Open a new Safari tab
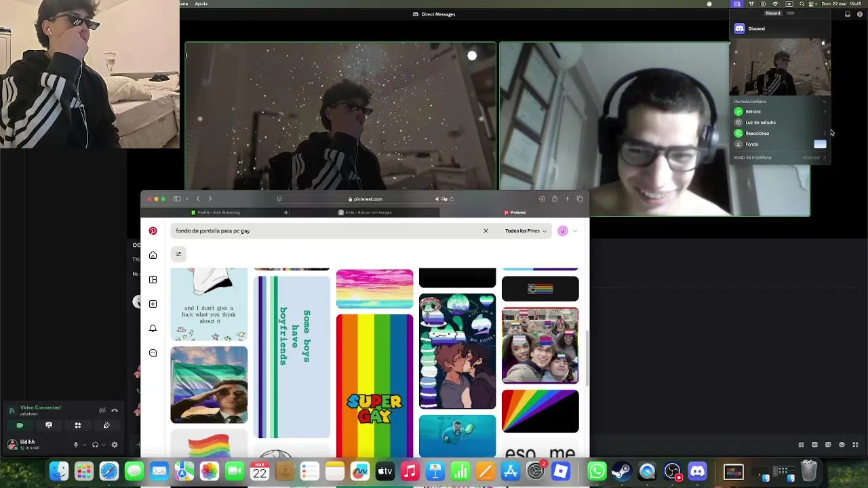Image resolution: width=868 pixels, height=488 pixels. (567, 199)
